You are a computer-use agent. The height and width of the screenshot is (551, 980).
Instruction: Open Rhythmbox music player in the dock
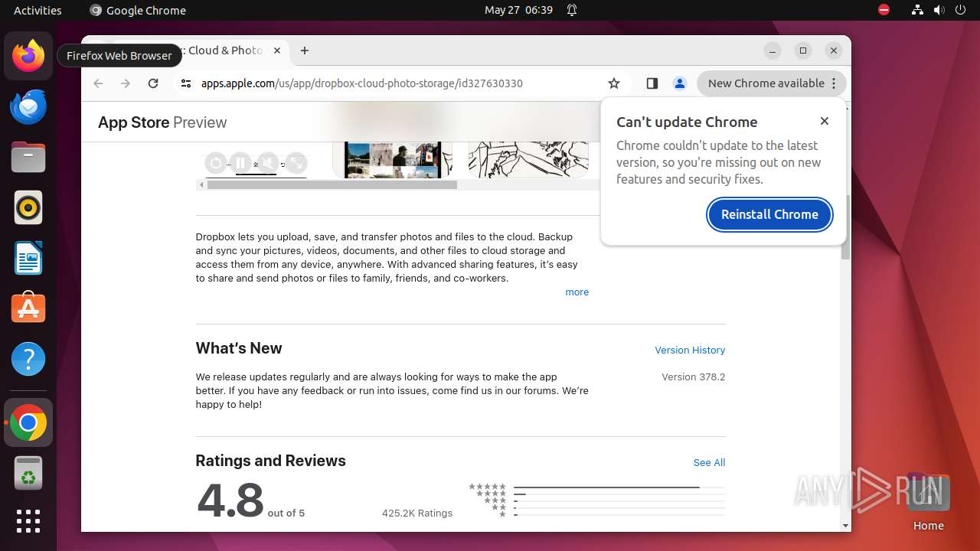click(x=28, y=207)
